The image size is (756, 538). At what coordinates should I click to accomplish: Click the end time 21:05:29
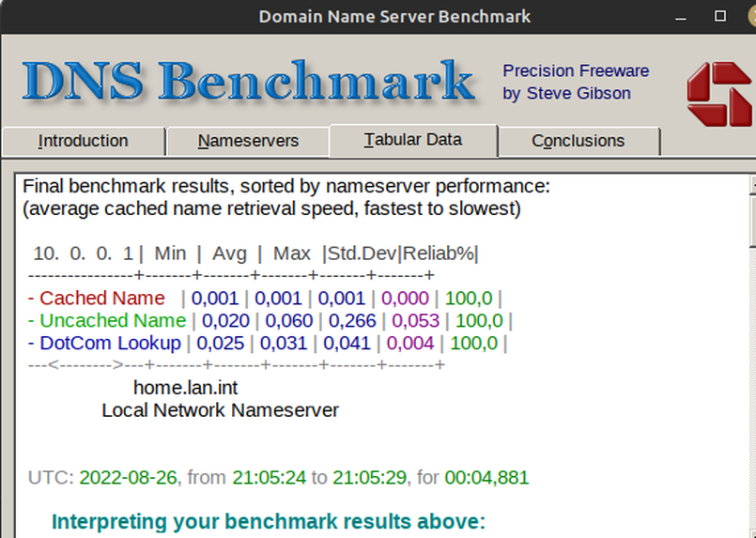point(369,478)
